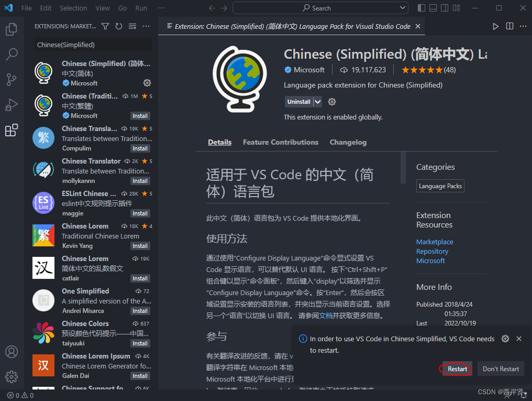The width and height of the screenshot is (532, 401).
Task: Expand the hidden menu items ellipsis
Action: [x=161, y=8]
